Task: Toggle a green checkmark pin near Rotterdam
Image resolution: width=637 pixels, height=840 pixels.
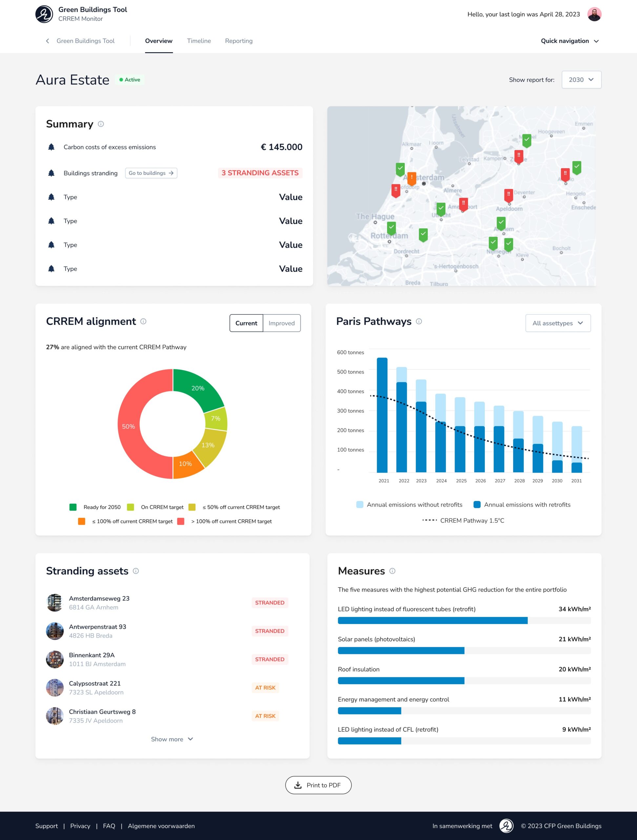Action: click(x=391, y=227)
